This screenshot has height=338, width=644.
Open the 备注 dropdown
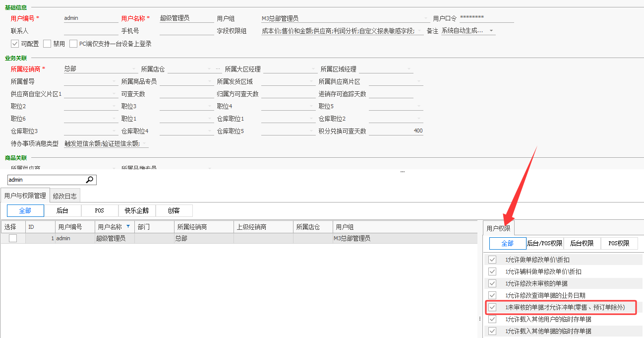point(491,31)
